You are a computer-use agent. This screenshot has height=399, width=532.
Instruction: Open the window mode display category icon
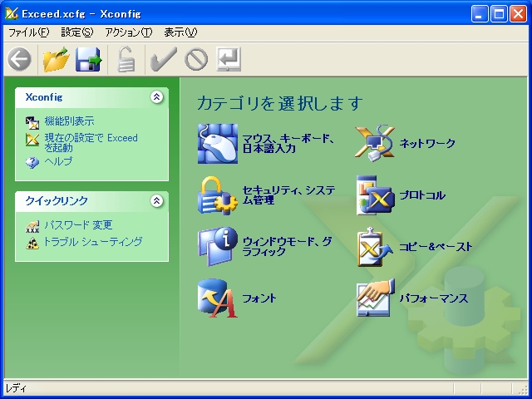click(218, 247)
